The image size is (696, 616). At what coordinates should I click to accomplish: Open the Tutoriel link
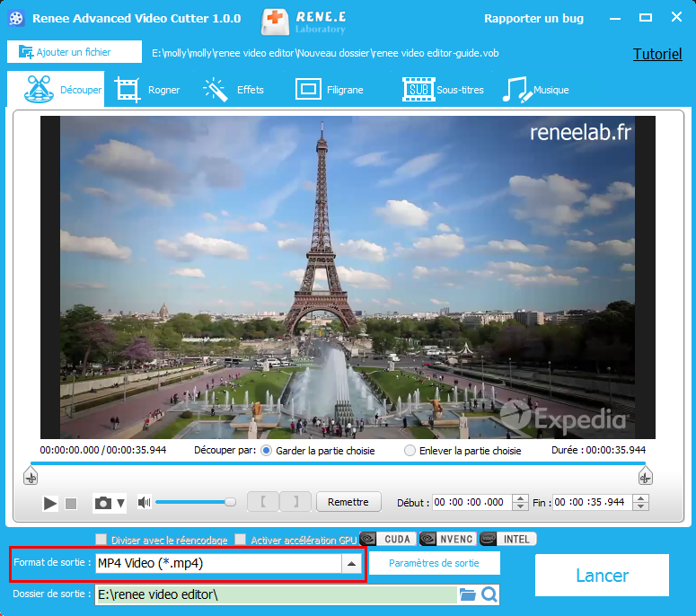click(x=657, y=54)
